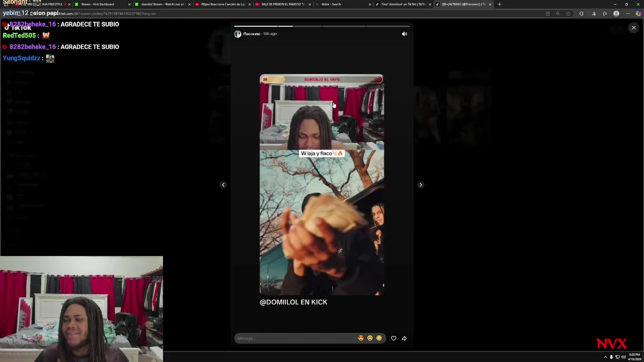Open browser profile avatar icon
644x362 pixels.
tap(616, 14)
